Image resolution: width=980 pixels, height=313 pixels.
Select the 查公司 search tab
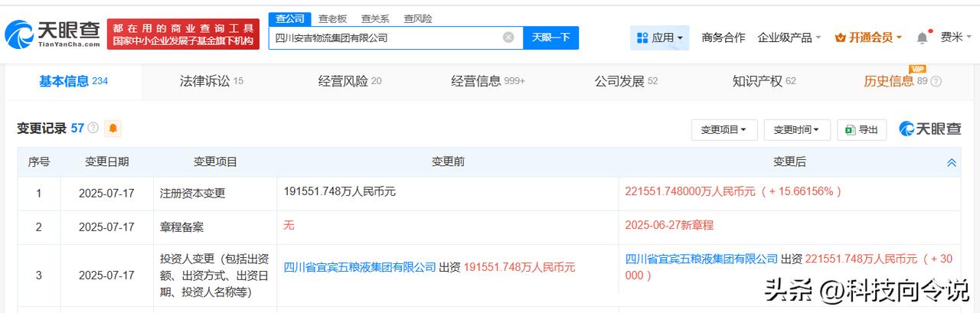tap(290, 18)
